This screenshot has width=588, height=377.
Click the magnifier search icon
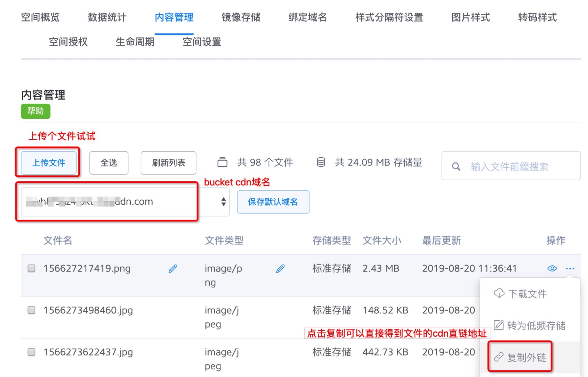(x=456, y=167)
